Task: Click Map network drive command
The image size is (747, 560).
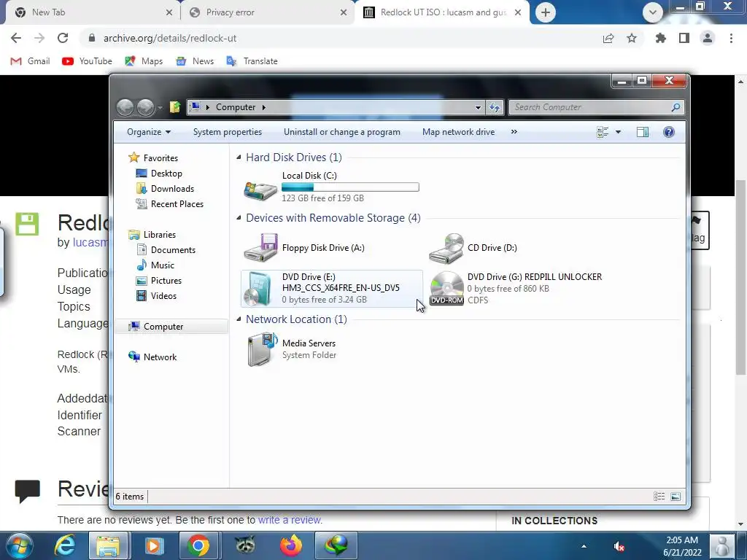Action: 458,132
